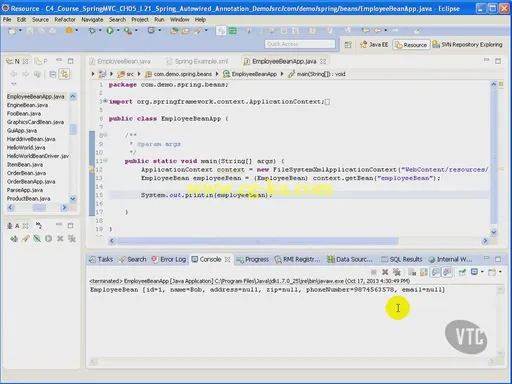The height and width of the screenshot is (384, 512).
Task: Close the EmployeeBeanApp.java editor tab
Action: (x=323, y=61)
